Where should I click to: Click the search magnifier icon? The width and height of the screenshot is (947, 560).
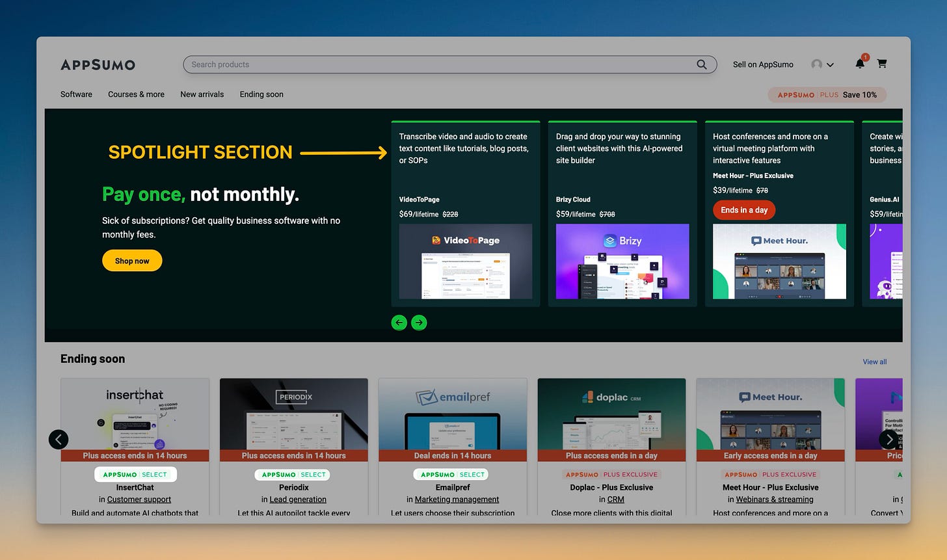pyautogui.click(x=702, y=64)
